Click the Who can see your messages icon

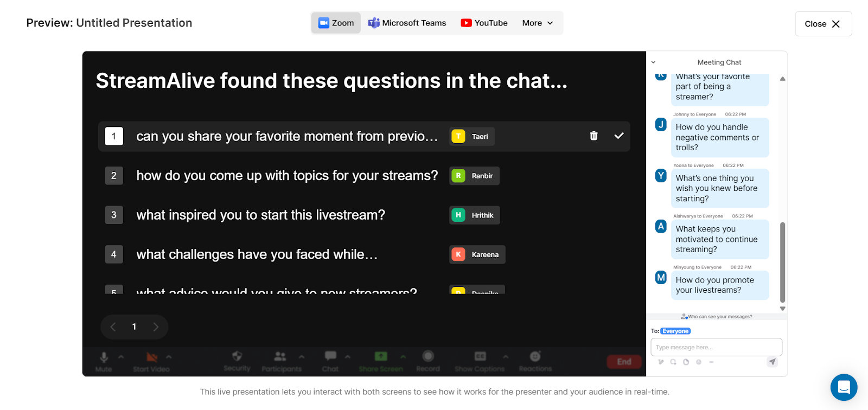(x=685, y=317)
